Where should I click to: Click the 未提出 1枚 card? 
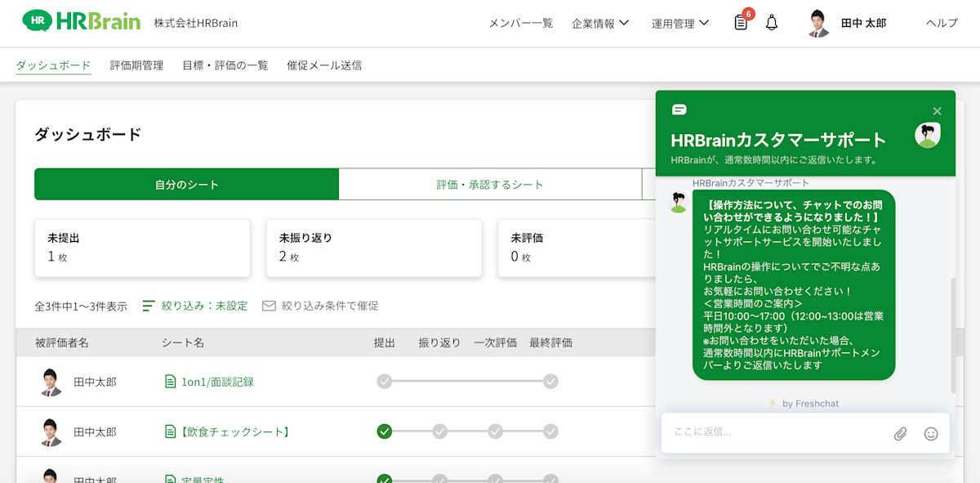(142, 248)
